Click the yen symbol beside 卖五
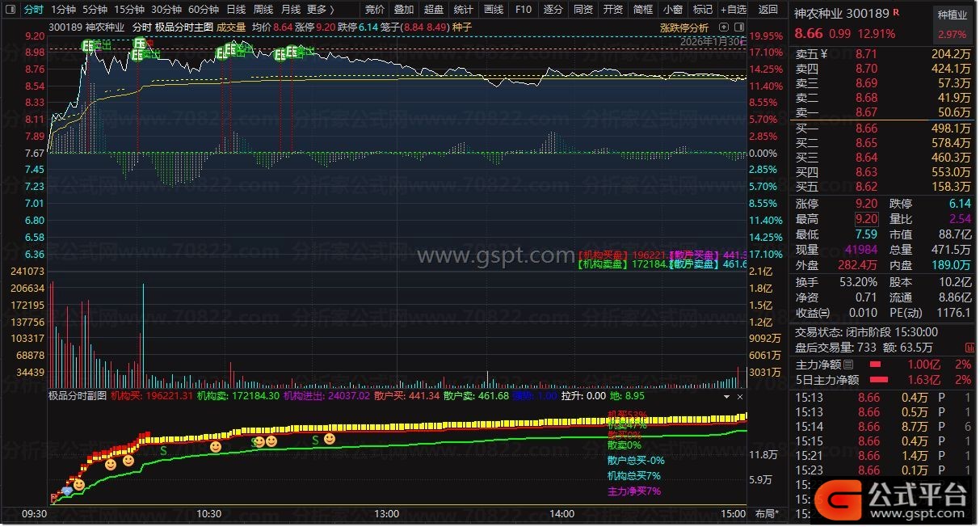980x527 pixels. [x=823, y=54]
